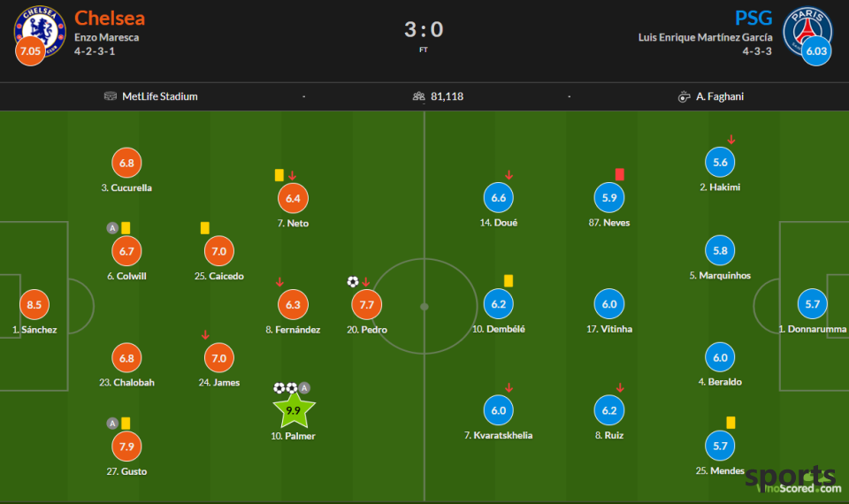The height and width of the screenshot is (504, 849).
Task: Click the MetLife Stadium venue icon
Action: point(111,96)
